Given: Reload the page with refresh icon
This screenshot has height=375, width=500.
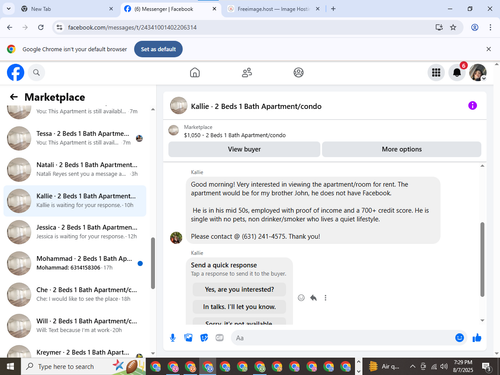Looking at the screenshot, I should point(41,27).
